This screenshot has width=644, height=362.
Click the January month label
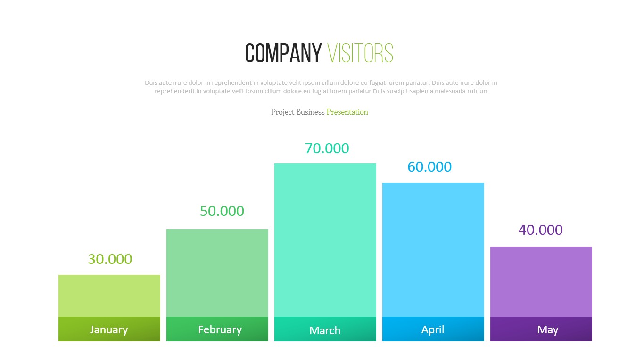click(x=109, y=329)
